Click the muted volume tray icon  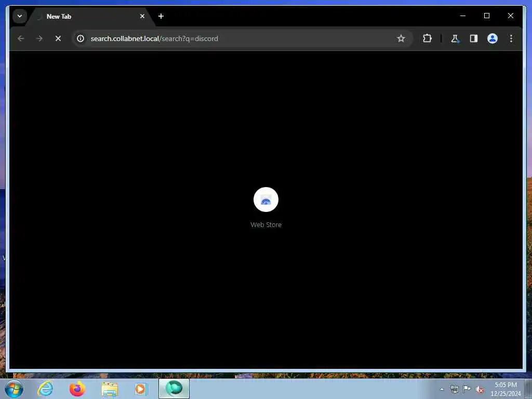point(480,390)
